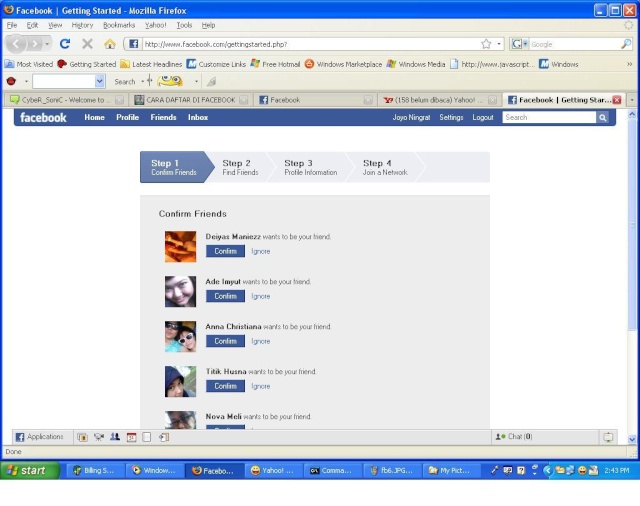
Task: Open the notifications icon next to Chat
Action: tap(608, 437)
